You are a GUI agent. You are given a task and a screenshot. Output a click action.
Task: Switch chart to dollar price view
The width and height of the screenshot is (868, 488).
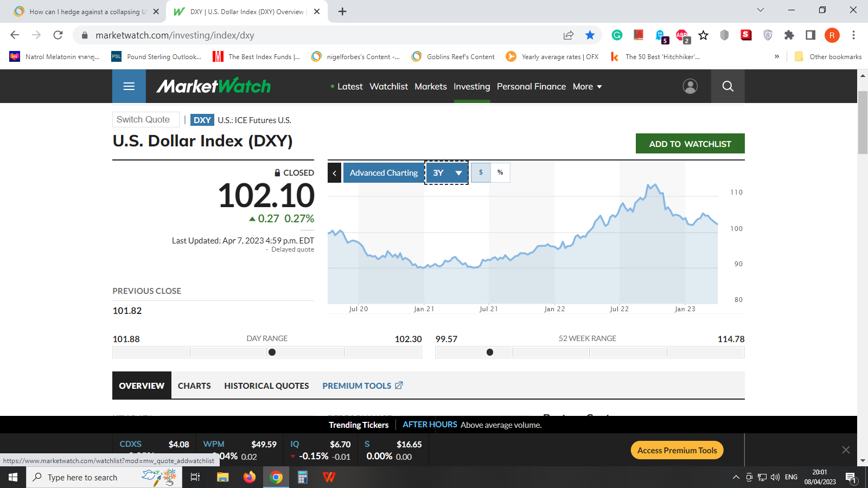pos(481,172)
